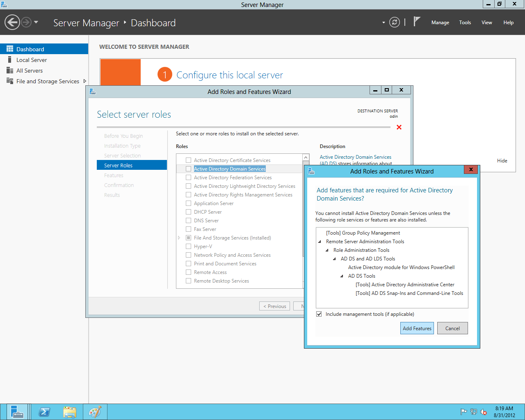The image size is (525, 420).
Task: Expand File And Storage Services role entry
Action: click(179, 237)
